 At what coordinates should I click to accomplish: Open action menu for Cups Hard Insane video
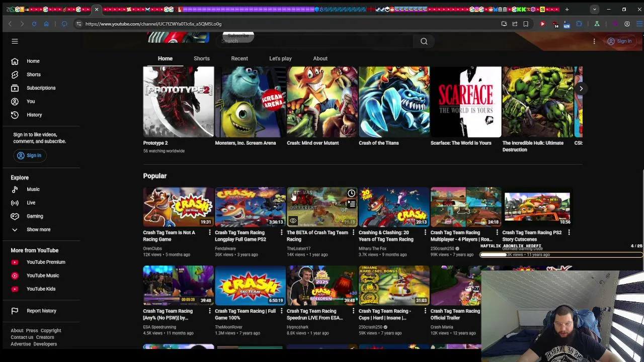coord(425,311)
